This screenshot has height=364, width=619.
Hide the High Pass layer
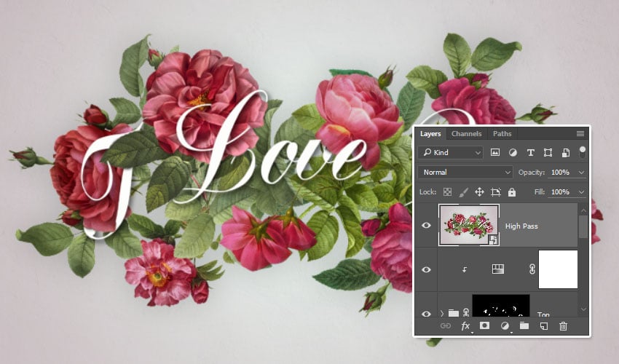click(426, 225)
